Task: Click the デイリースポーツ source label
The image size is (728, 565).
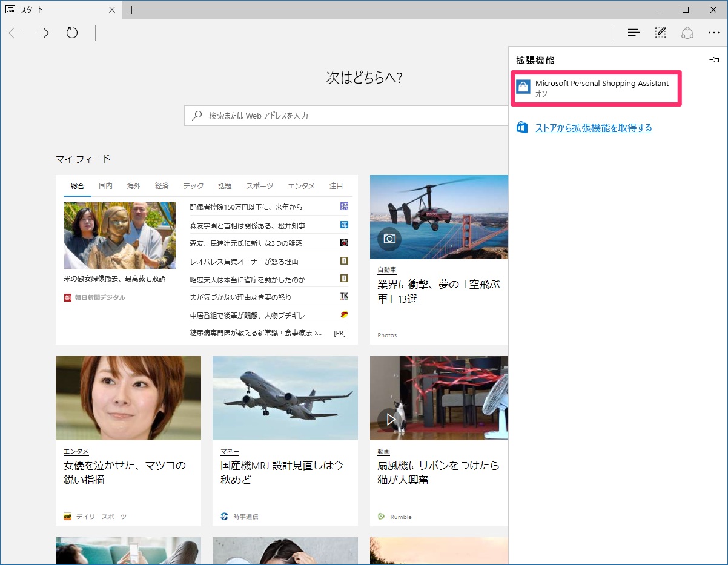Action: (x=101, y=517)
